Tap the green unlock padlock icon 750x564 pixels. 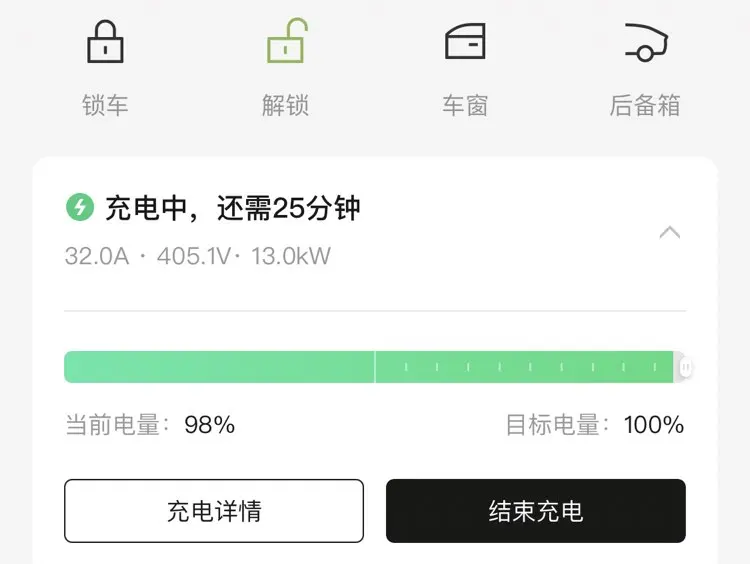pyautogui.click(x=287, y=41)
